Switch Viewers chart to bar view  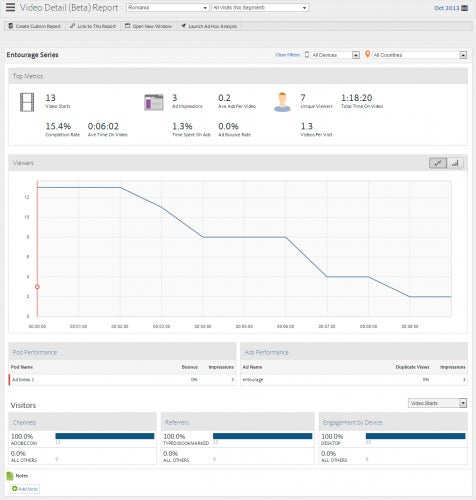pos(455,163)
